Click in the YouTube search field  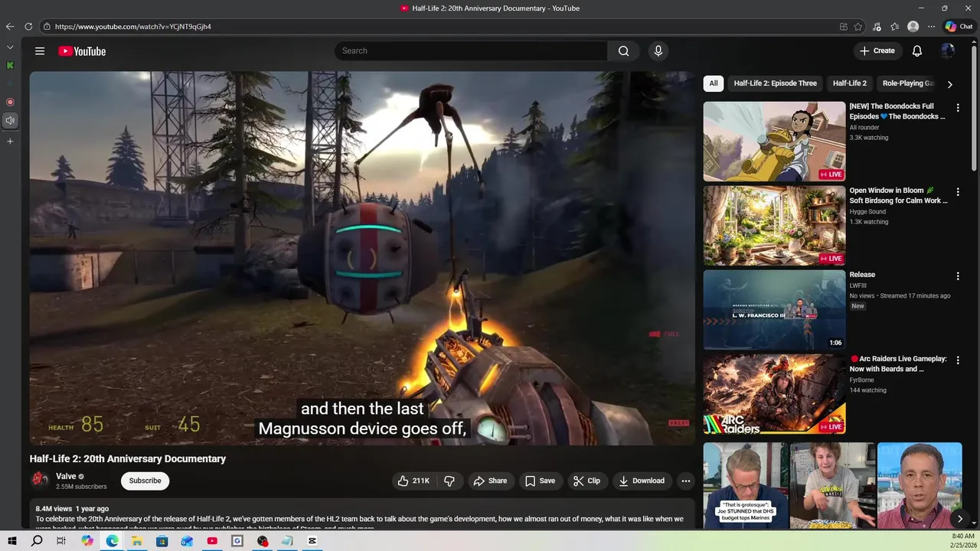(471, 51)
